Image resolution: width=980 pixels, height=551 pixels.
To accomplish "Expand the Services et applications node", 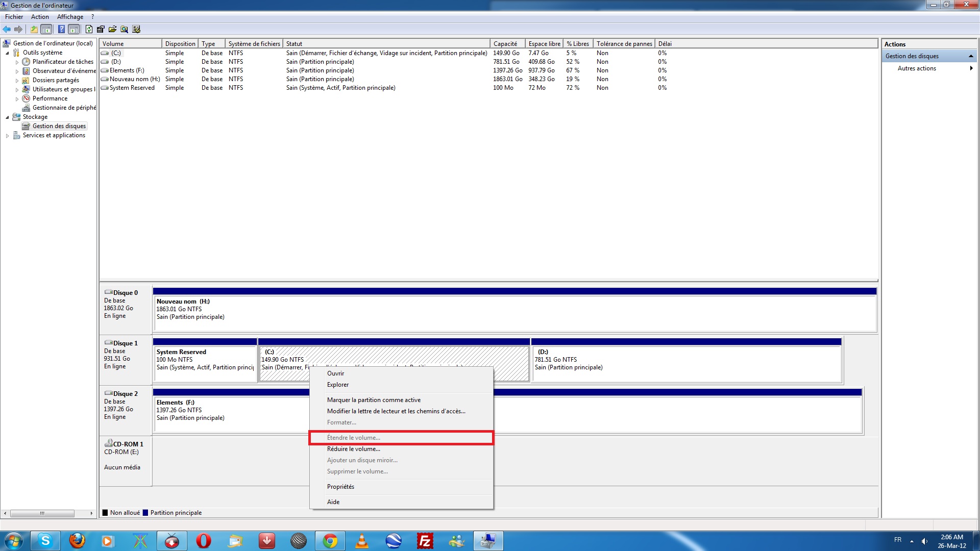I will pos(7,136).
